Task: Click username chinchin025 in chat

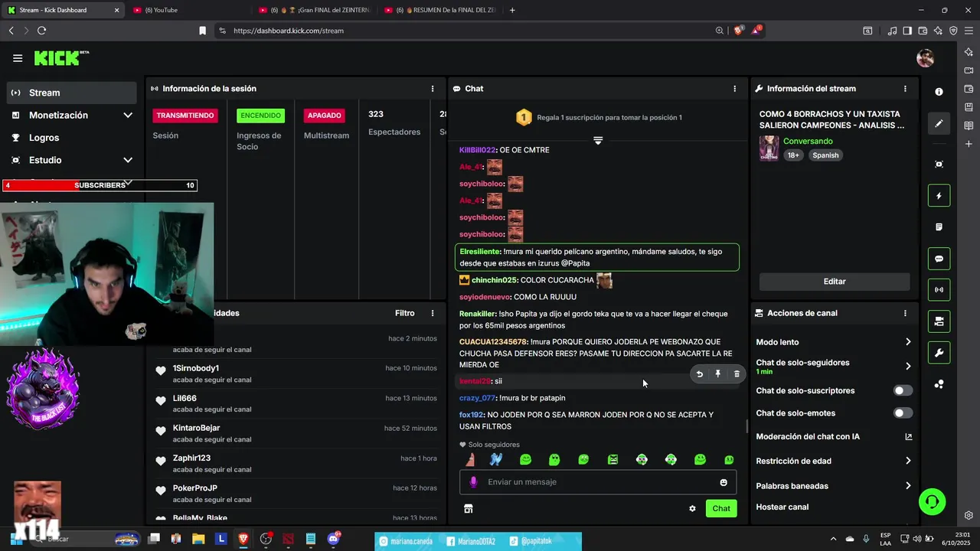Action: [495, 280]
